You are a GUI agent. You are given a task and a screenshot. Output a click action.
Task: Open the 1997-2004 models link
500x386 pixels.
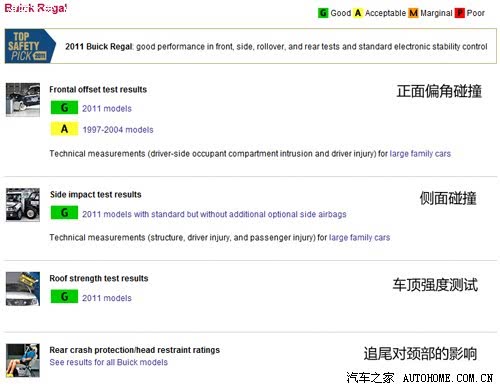coord(118,130)
